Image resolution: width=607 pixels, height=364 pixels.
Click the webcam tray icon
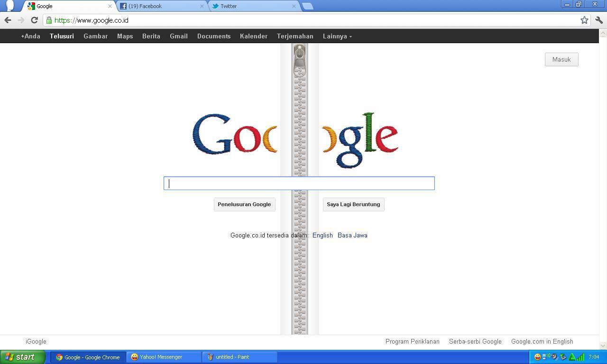pyautogui.click(x=554, y=357)
